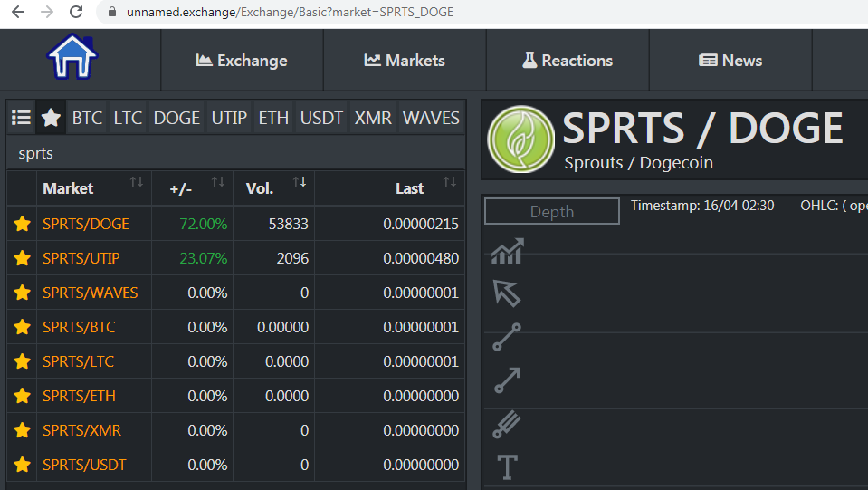Click the Depth chart button

tap(552, 211)
